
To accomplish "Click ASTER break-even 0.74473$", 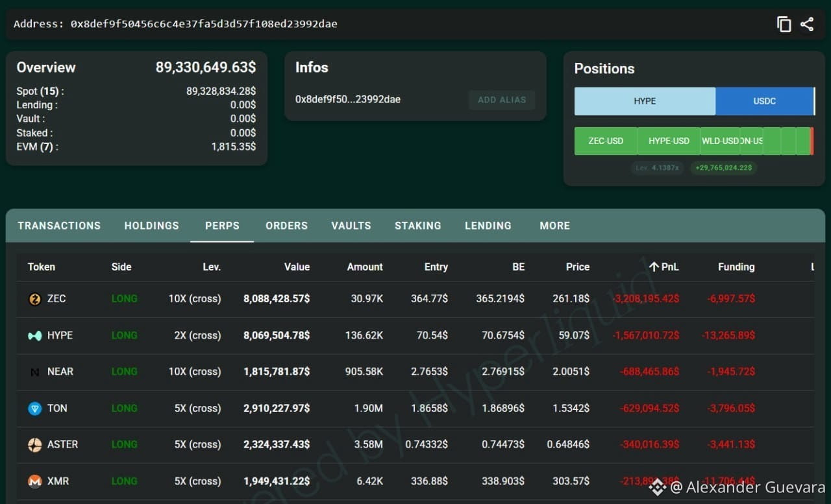I will click(503, 444).
